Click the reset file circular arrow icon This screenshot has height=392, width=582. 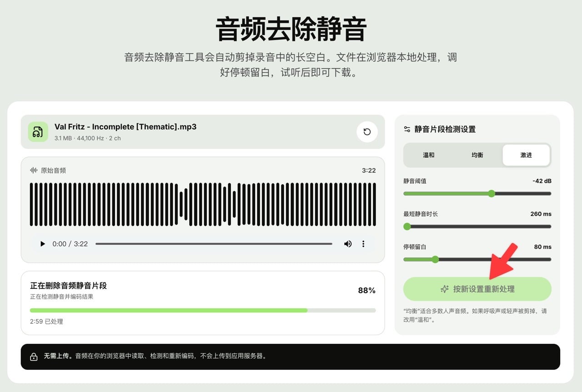(x=367, y=132)
